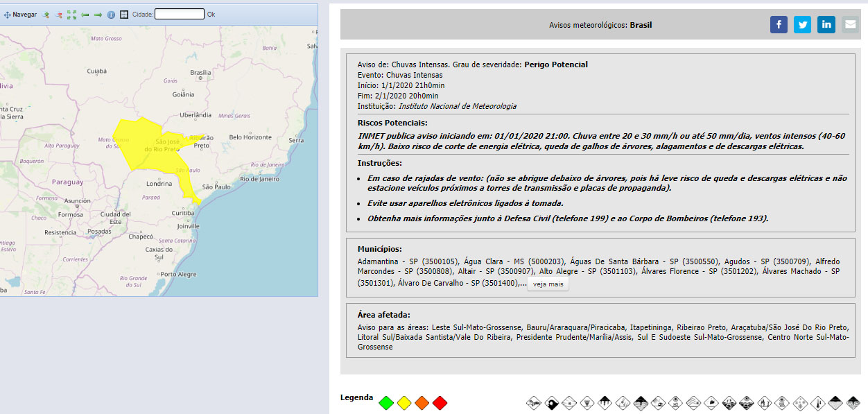Click the zoom in map tool
The image size is (868, 414).
46,15
